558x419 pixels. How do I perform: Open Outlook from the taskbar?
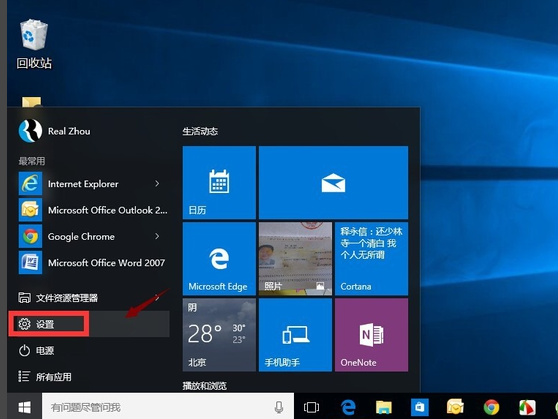click(x=455, y=407)
